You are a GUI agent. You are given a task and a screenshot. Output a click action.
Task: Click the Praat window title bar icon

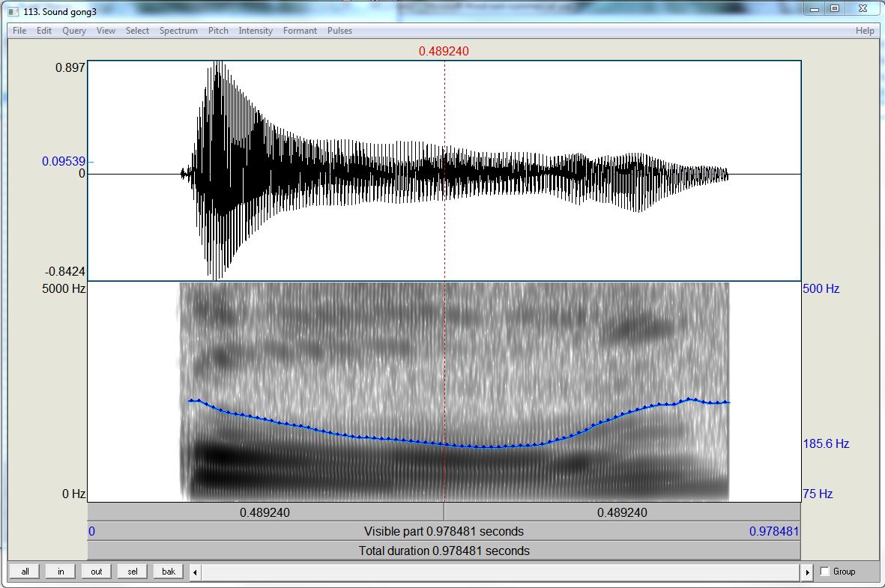point(13,11)
